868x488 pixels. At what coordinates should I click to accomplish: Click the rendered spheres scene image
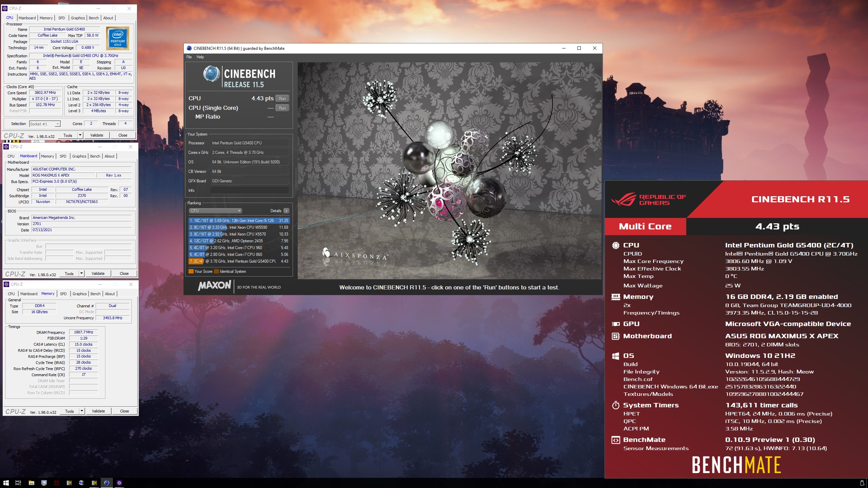point(450,170)
